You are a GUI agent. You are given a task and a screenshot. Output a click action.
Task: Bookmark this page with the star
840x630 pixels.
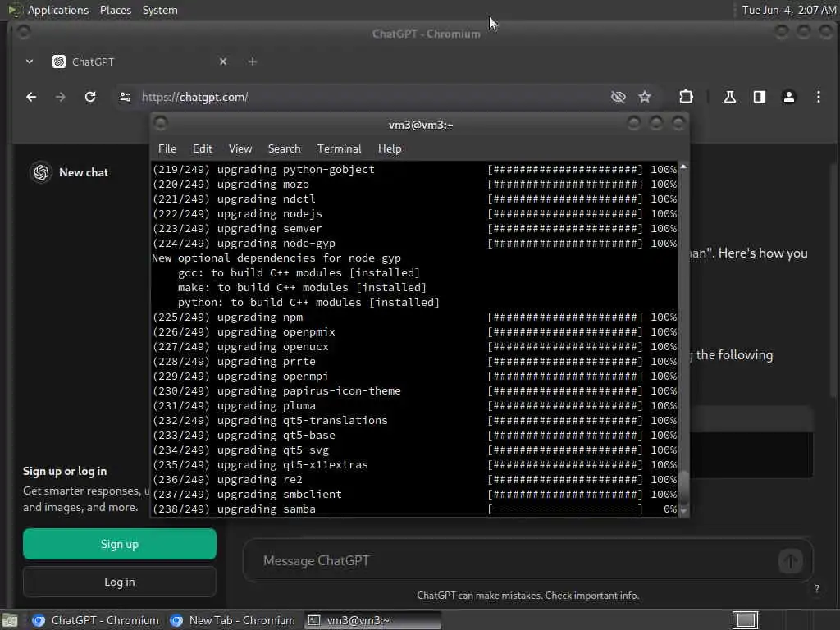pyautogui.click(x=645, y=97)
